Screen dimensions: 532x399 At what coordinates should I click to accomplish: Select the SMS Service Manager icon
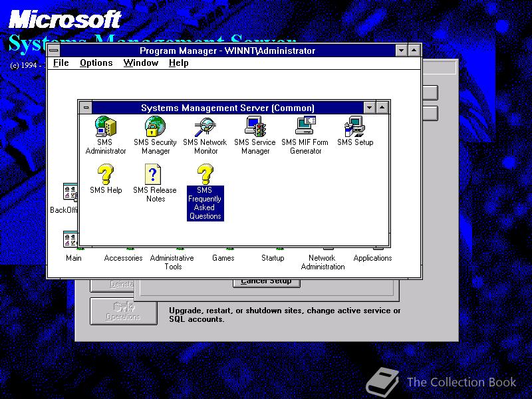click(255, 127)
